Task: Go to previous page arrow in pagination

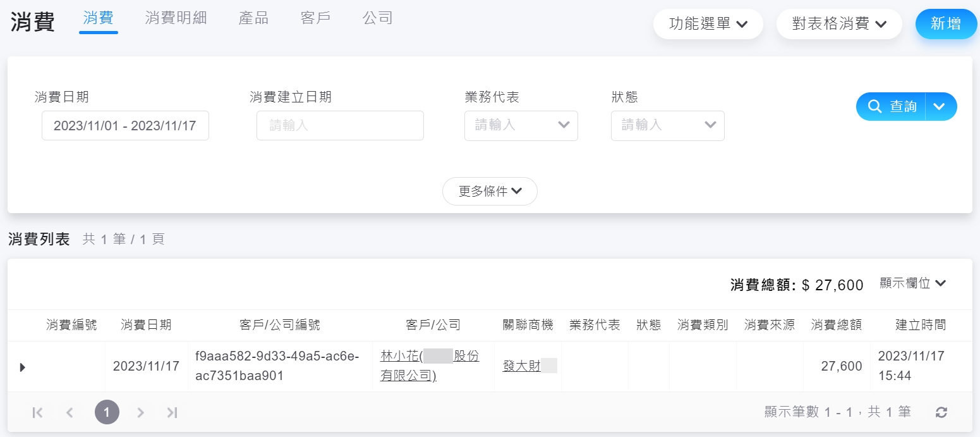Action: click(x=70, y=412)
